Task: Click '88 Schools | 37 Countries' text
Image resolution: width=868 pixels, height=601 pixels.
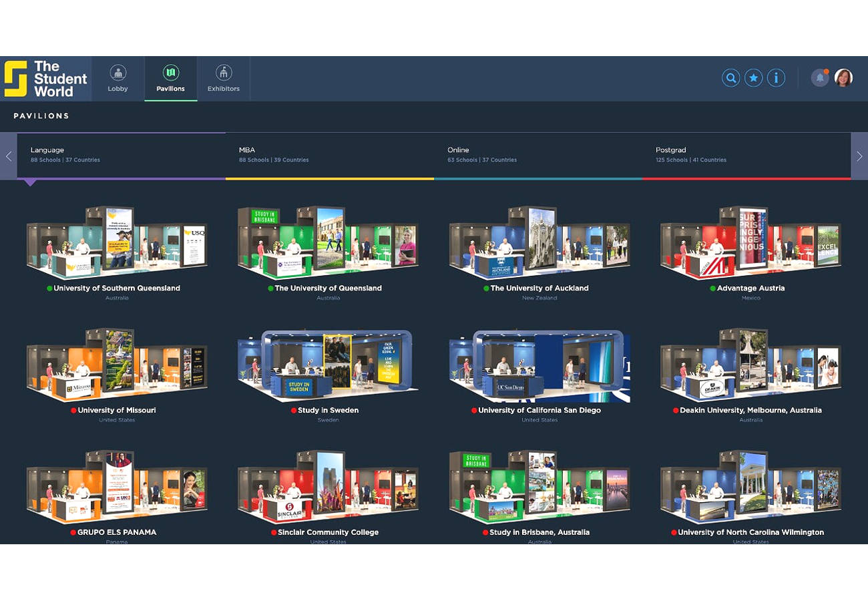Action: pyautogui.click(x=65, y=160)
